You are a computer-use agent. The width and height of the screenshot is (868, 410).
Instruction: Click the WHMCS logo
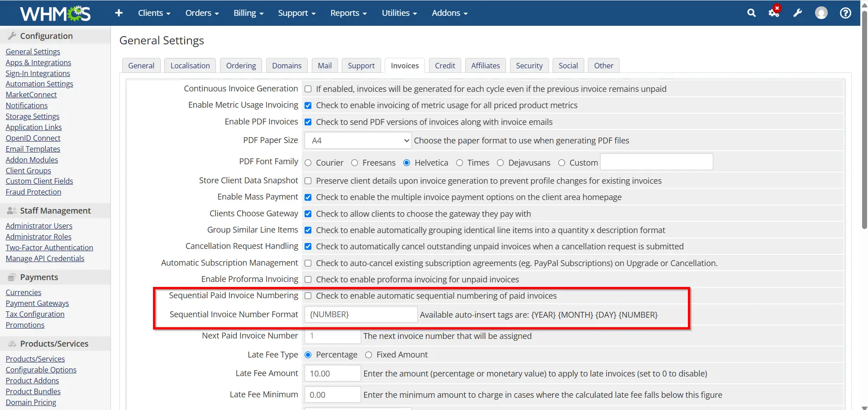tap(55, 13)
